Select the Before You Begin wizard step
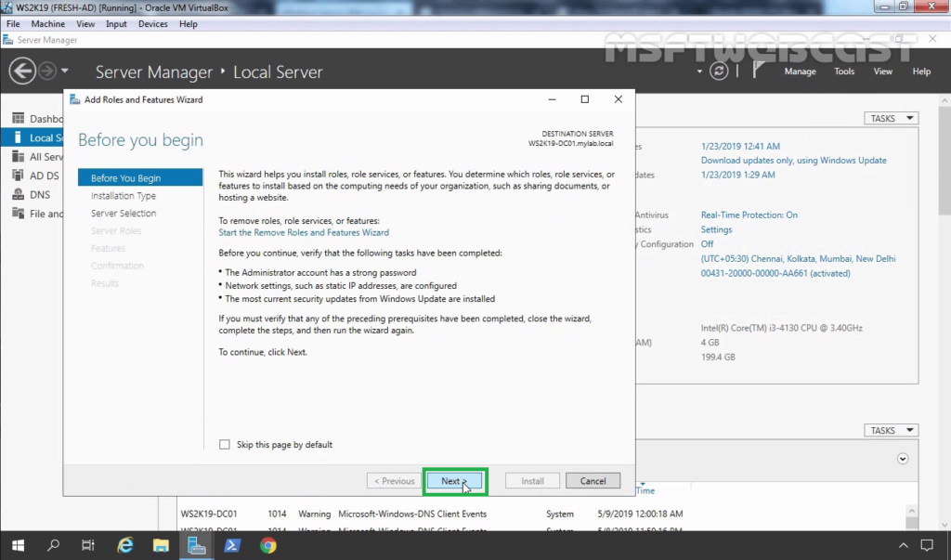This screenshot has height=560, width=951. click(140, 177)
